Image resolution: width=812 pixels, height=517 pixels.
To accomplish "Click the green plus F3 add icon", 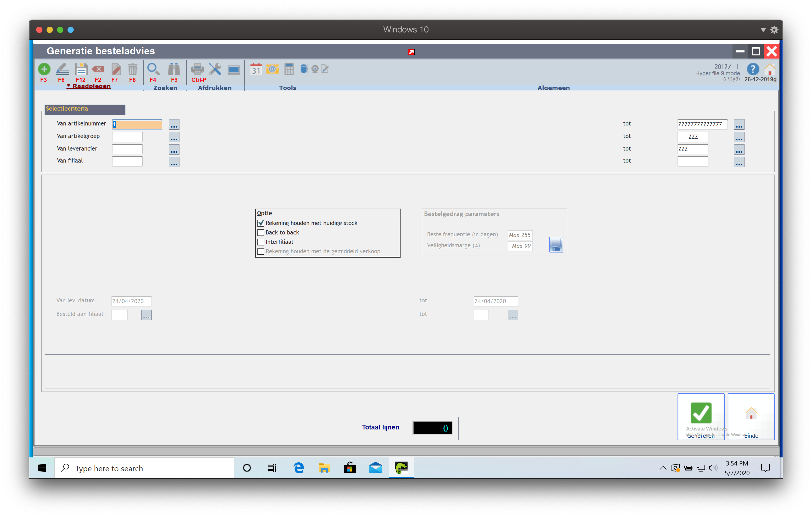I will point(44,69).
